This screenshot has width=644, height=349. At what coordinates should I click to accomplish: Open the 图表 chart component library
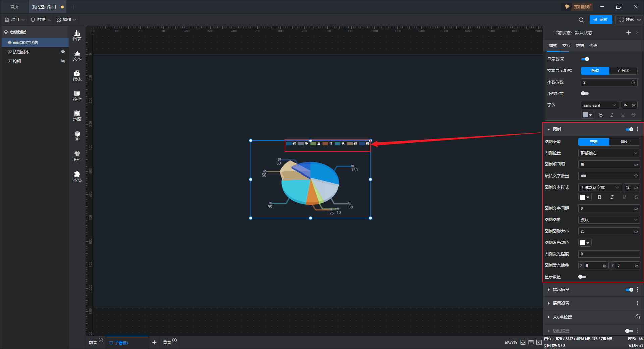coord(77,35)
